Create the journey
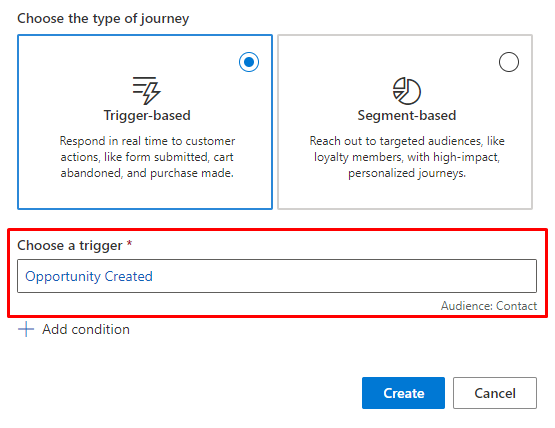555x428 pixels. [x=403, y=393]
